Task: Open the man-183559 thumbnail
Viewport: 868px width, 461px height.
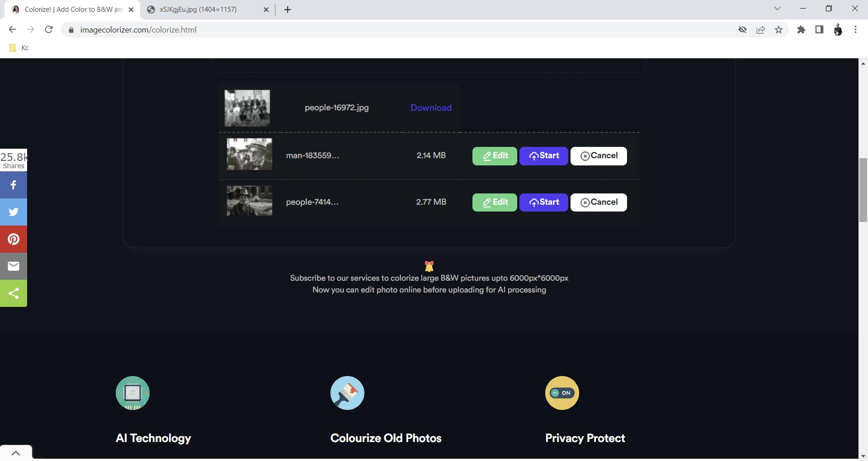Action: [250, 154]
